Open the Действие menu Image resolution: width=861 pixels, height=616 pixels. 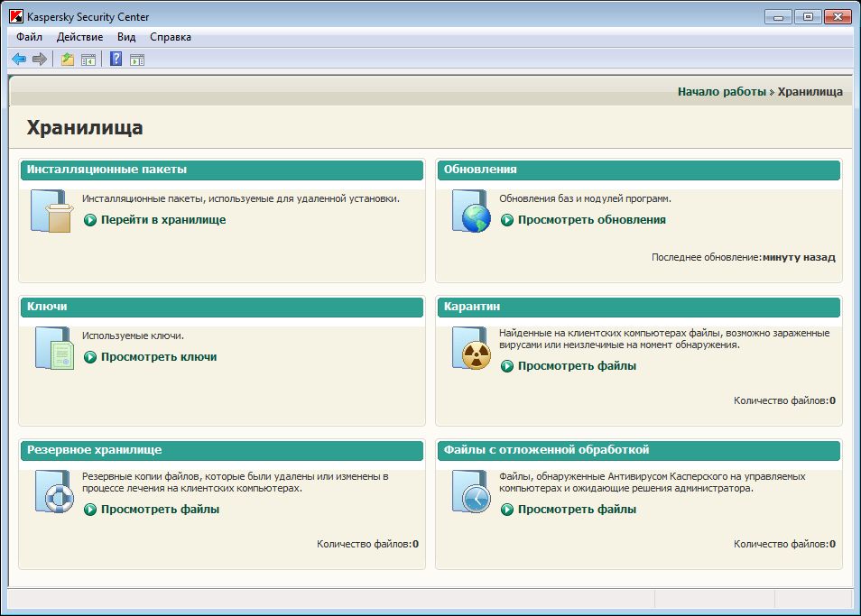(x=79, y=37)
